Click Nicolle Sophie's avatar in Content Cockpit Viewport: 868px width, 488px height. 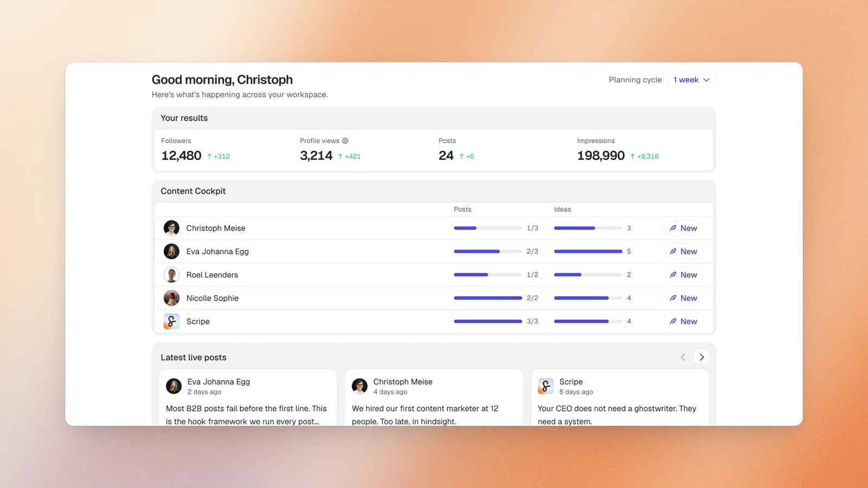coord(171,298)
